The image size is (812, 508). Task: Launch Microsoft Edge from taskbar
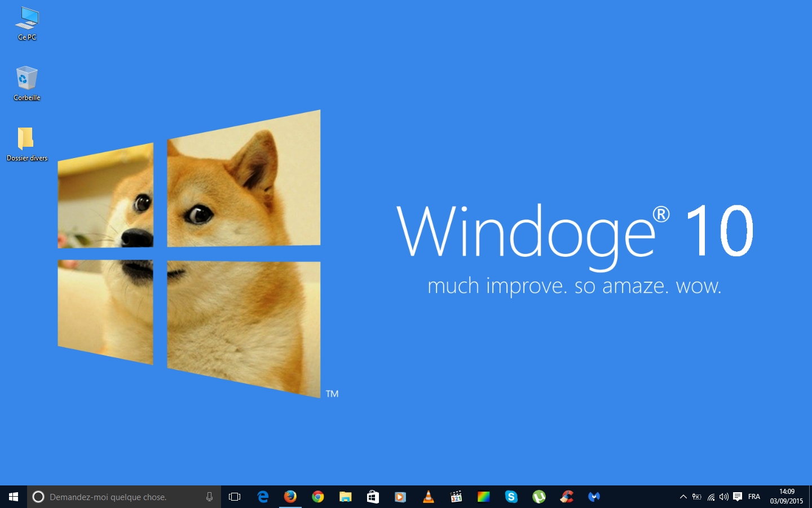point(263,497)
